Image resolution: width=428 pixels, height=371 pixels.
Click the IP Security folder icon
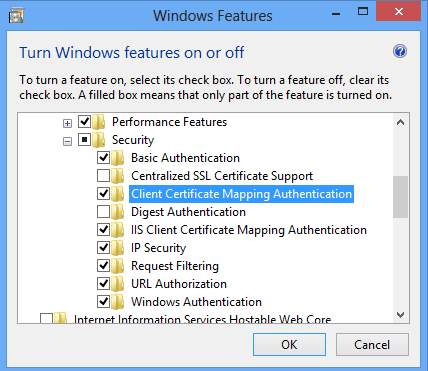click(x=118, y=248)
